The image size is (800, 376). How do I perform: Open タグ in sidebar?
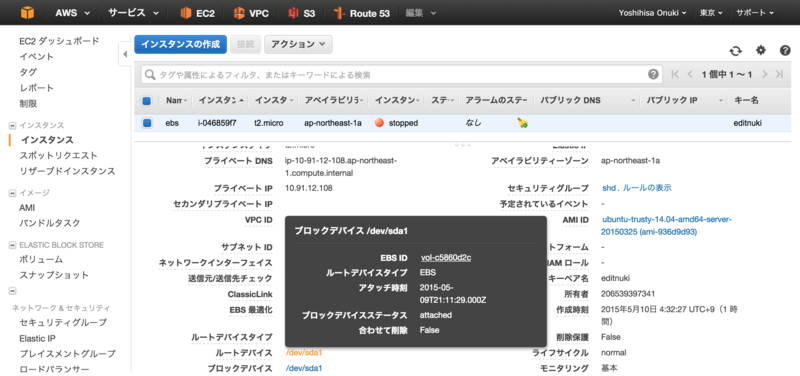pyautogui.click(x=28, y=72)
